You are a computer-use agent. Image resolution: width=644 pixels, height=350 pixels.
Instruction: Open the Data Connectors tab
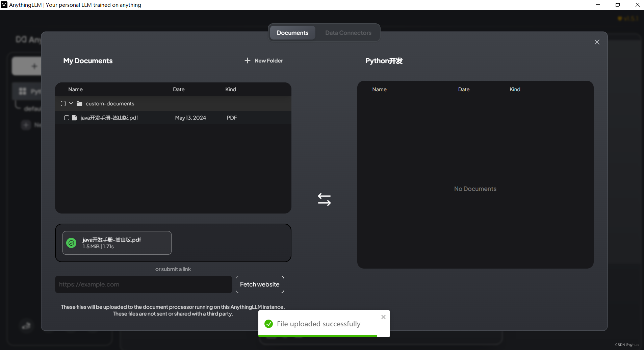(348, 33)
